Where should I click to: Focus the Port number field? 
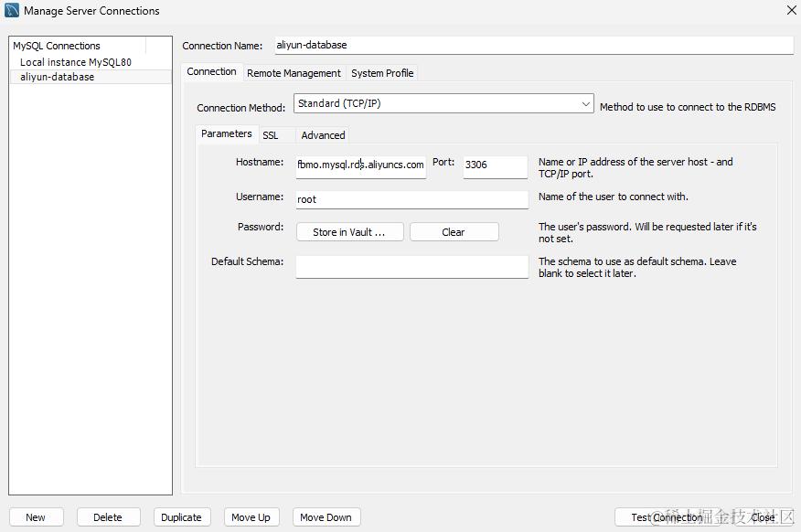tap(495, 165)
